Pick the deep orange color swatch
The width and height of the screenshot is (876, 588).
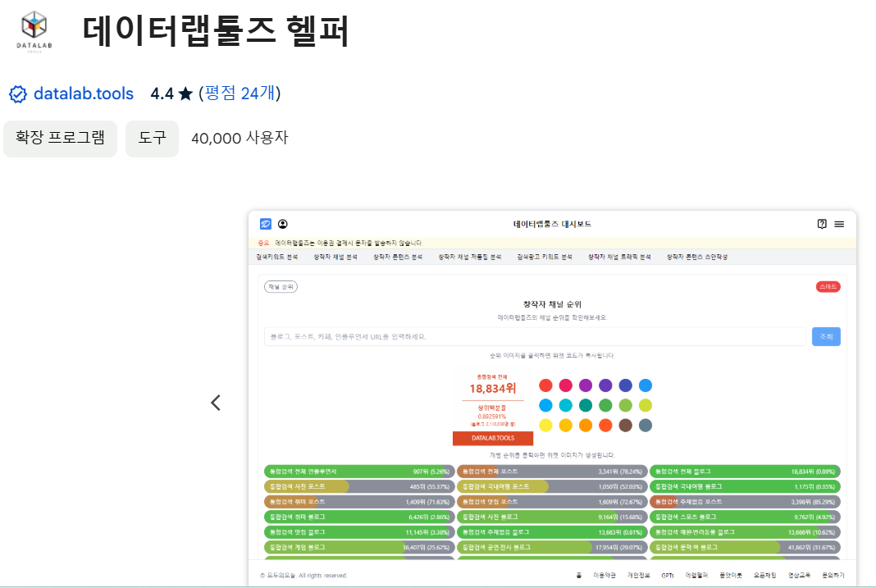[605, 426]
